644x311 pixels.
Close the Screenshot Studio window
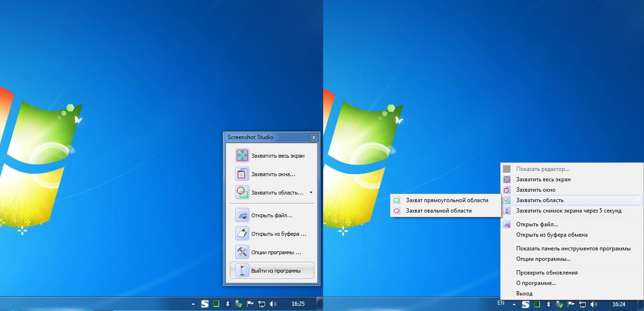click(x=313, y=137)
